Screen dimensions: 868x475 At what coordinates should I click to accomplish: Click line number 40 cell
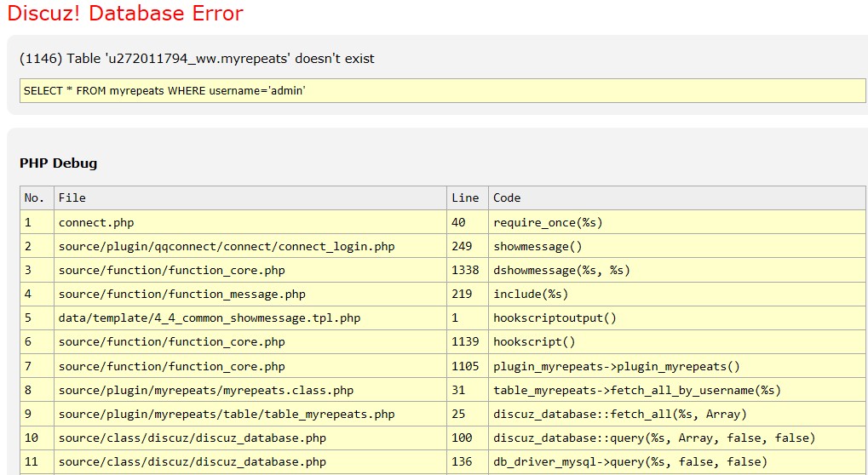468,222
